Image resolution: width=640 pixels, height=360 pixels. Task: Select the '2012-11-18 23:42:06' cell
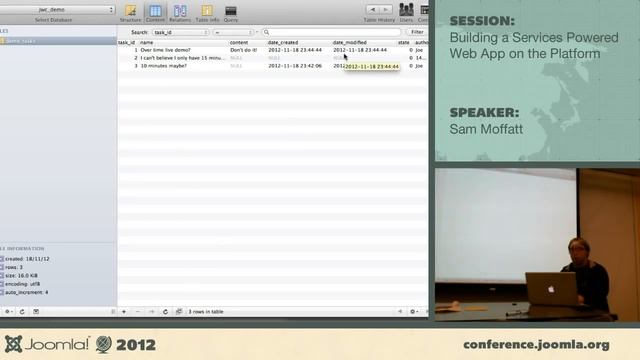click(x=295, y=66)
